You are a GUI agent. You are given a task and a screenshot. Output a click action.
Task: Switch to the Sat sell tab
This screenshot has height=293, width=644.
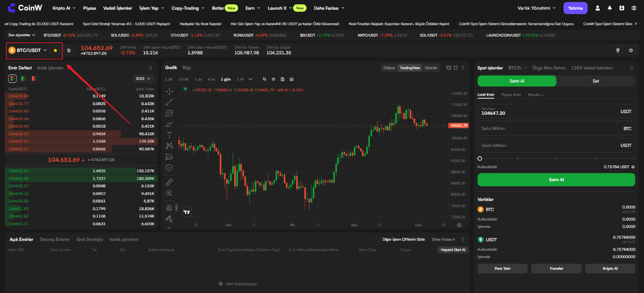596,81
